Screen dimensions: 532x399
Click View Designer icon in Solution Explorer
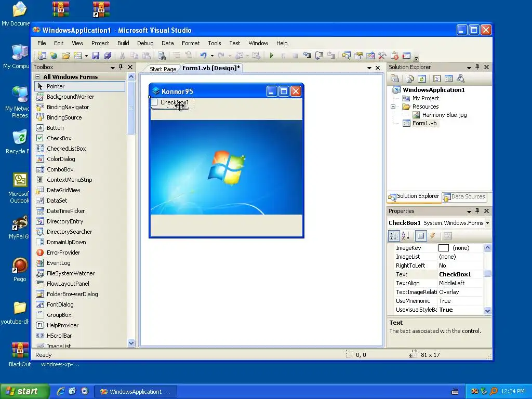[448, 79]
